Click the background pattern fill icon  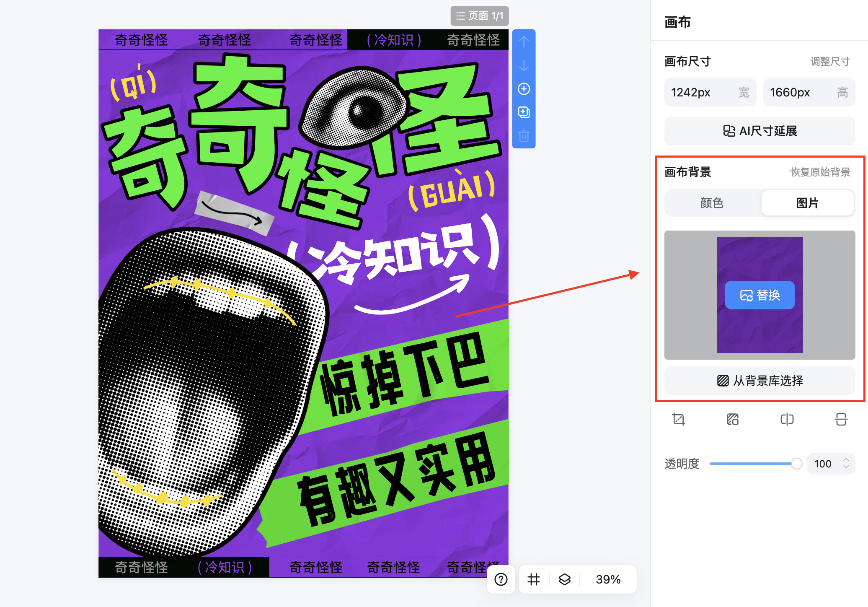(x=732, y=419)
